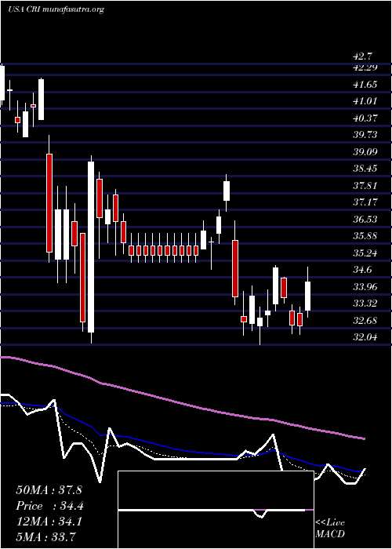
Task: Click the Price : 34.4 readout
Action: [49, 506]
